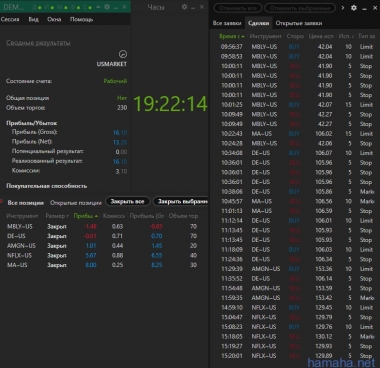Select the trade at 09:58:53
This screenshot has height=368, width=380.
(x=295, y=56)
